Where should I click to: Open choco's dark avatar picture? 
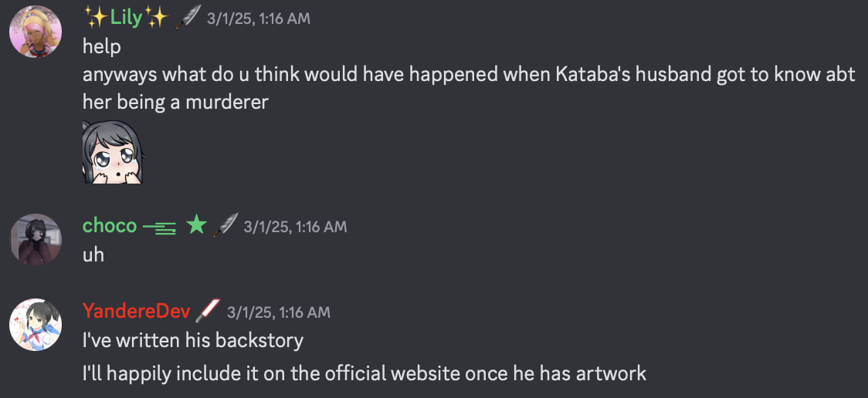36,240
